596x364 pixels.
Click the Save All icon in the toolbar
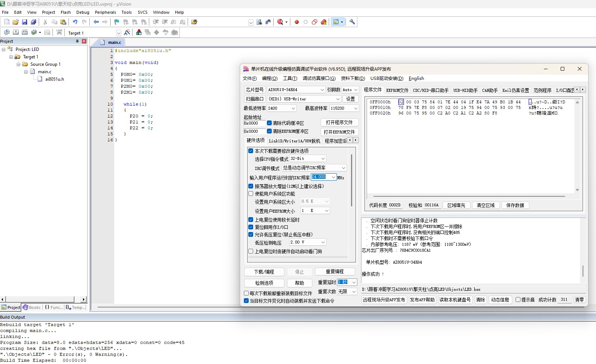[34, 22]
